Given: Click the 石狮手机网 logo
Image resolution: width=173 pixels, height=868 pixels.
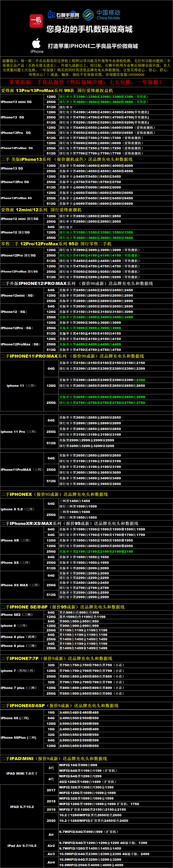Looking at the screenshot, I should coord(63,15).
